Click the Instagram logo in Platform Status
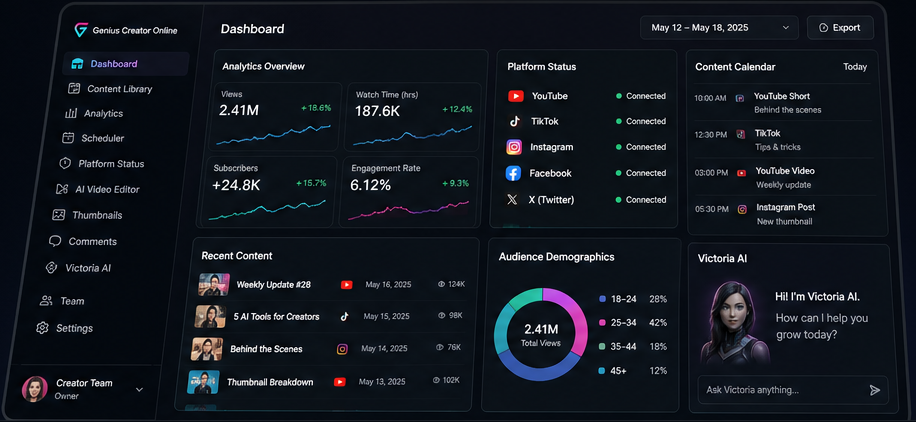Viewport: 916px width, 422px height. coord(514,147)
